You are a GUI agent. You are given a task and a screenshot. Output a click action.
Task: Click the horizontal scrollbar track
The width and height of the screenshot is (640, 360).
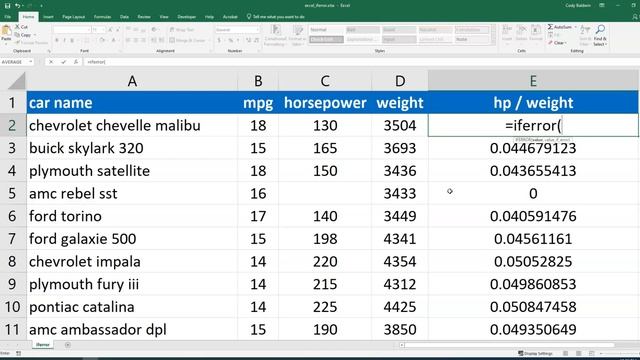[509, 345]
